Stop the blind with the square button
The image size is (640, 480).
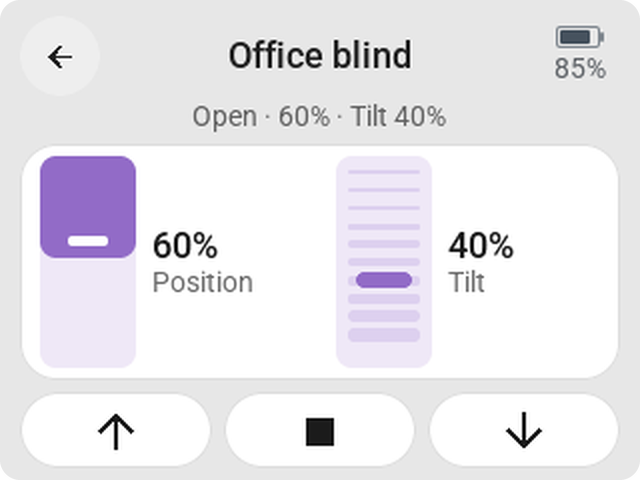pos(320,431)
